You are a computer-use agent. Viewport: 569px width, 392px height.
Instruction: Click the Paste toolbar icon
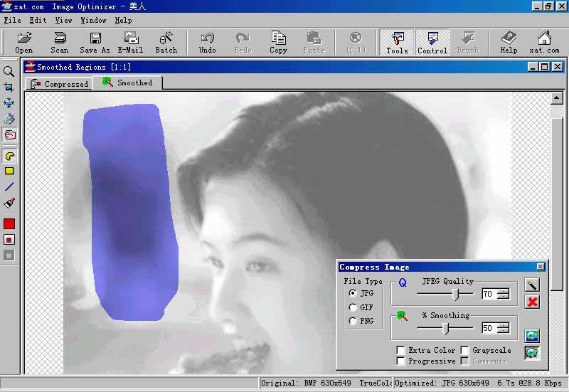[x=314, y=43]
